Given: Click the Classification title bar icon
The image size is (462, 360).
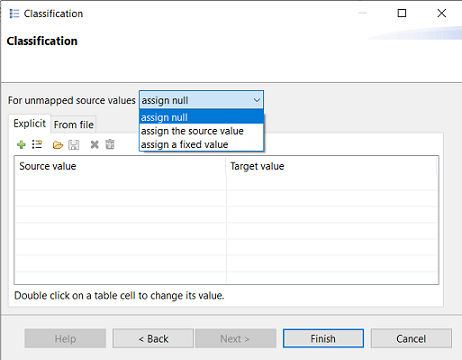Looking at the screenshot, I should [x=14, y=14].
